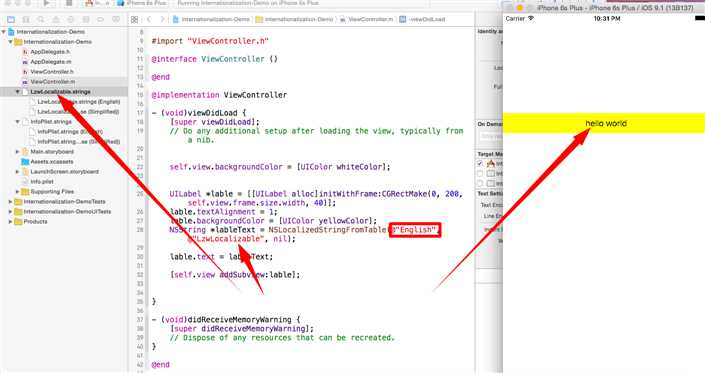Select ViewController.m in navigator
Screen dimensions: 705x373
click(52, 82)
